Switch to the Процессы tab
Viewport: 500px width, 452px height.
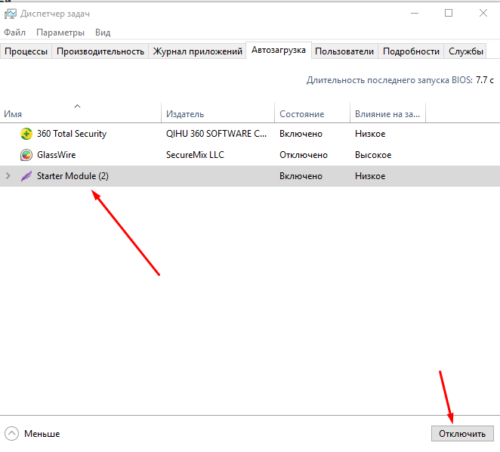[26, 51]
